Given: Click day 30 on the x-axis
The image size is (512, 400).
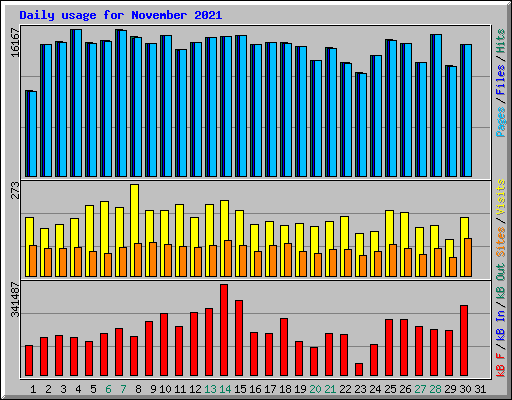Looking at the screenshot, I should (x=465, y=389).
